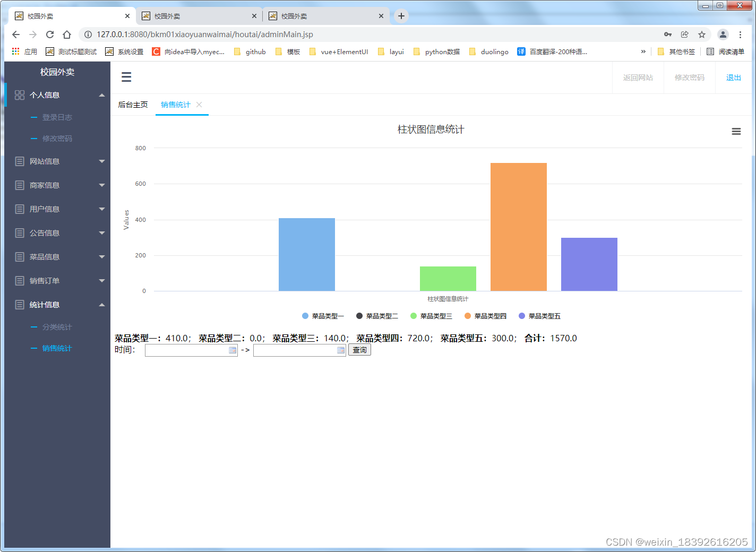
Task: Click the 退出 link to log out
Action: tap(733, 77)
